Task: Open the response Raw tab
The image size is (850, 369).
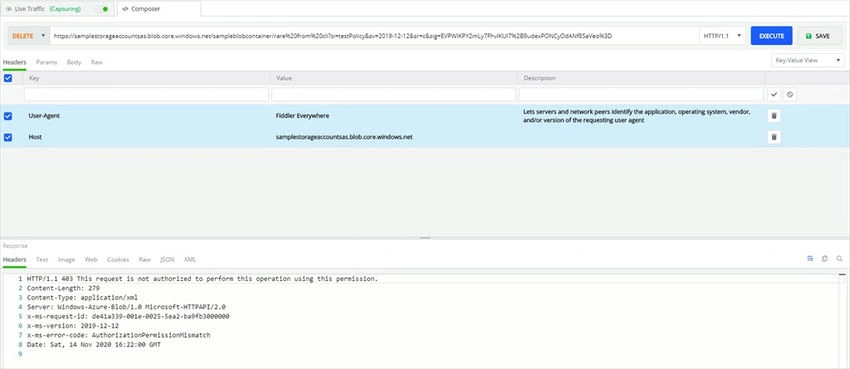Action: coord(145,260)
